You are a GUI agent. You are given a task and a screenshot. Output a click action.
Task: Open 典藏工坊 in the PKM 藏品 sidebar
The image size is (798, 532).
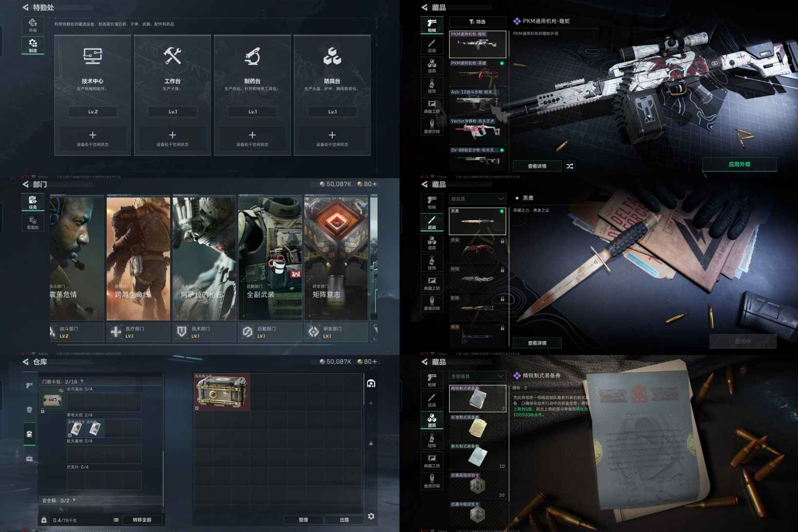click(432, 106)
